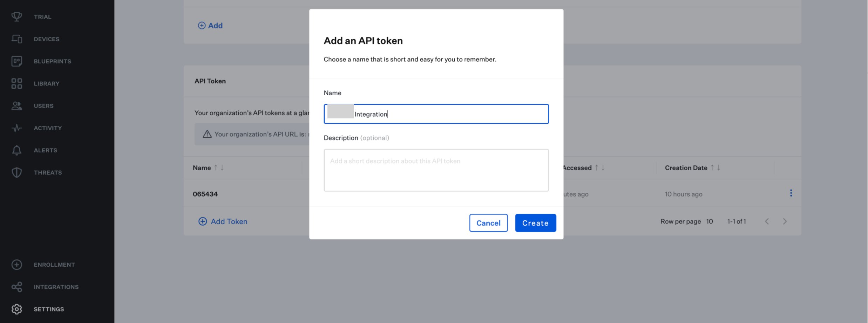This screenshot has width=868, height=323.
Task: Click the Settings gear icon
Action: (16, 309)
